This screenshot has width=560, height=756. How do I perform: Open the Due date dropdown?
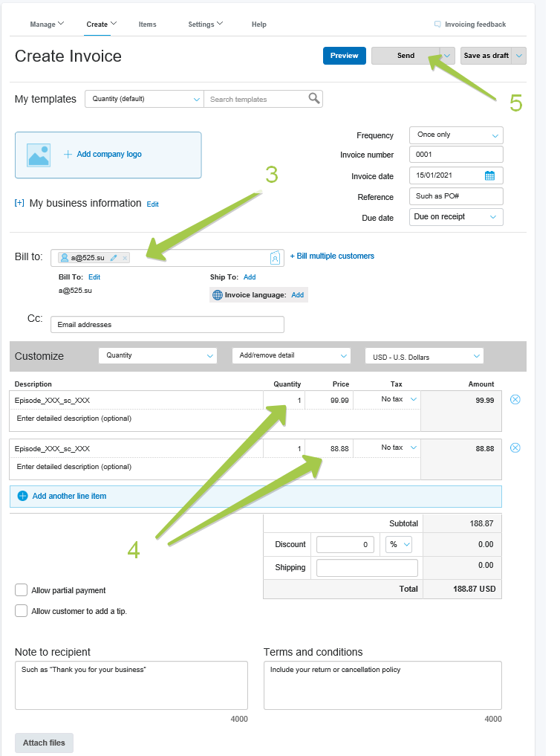pos(456,217)
